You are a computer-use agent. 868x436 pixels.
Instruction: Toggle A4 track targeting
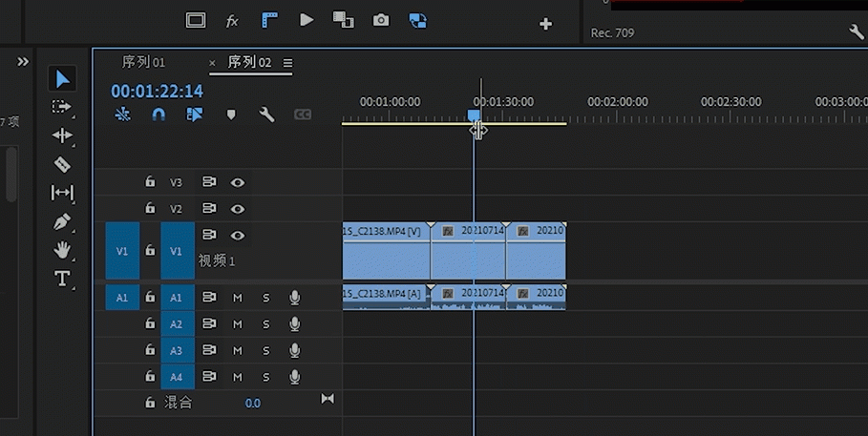(178, 378)
